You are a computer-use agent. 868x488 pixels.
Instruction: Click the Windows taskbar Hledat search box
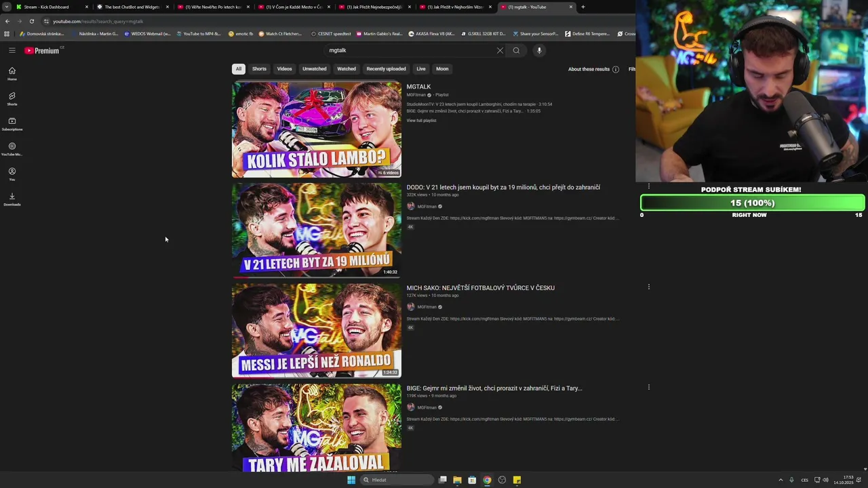[397, 480]
